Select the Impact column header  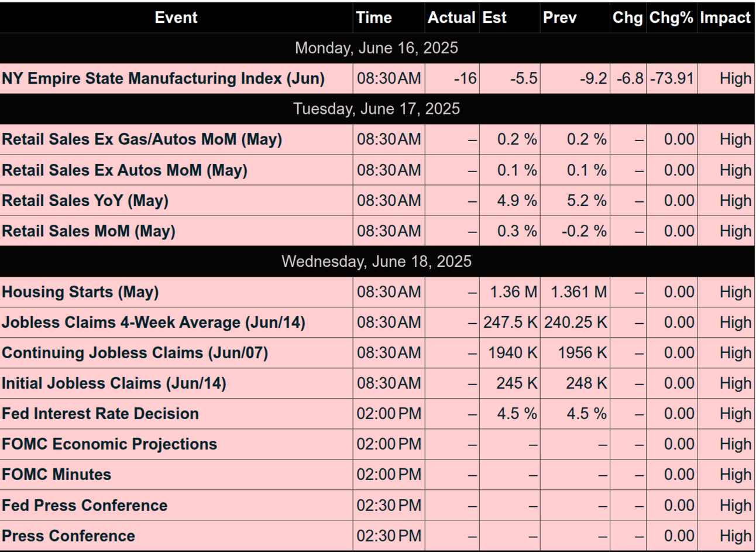(x=725, y=18)
